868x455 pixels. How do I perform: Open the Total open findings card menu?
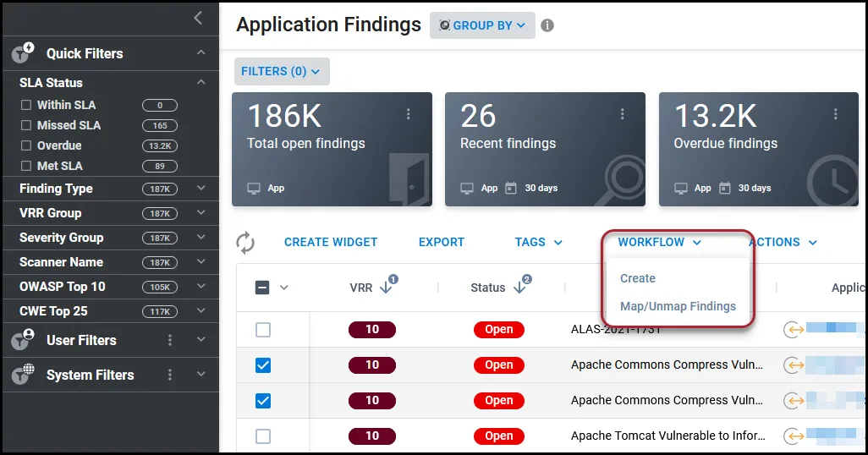click(x=408, y=114)
